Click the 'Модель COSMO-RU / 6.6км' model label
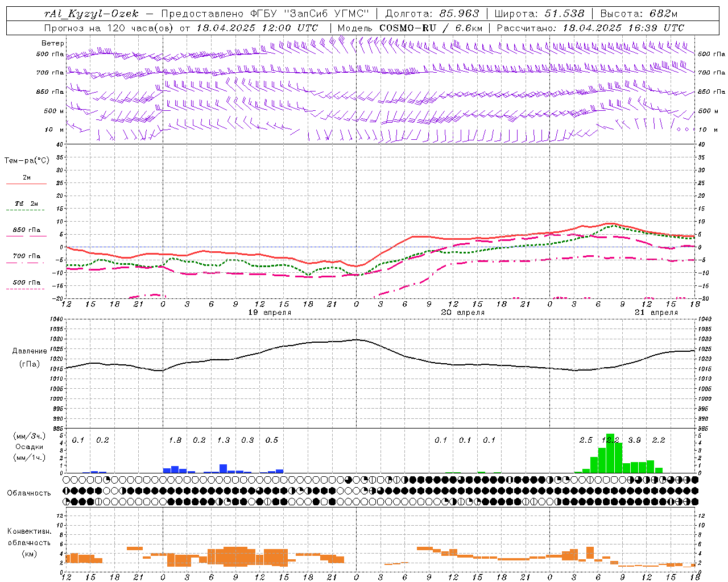Image resolution: width=728 pixels, height=582 pixels. coord(410,28)
